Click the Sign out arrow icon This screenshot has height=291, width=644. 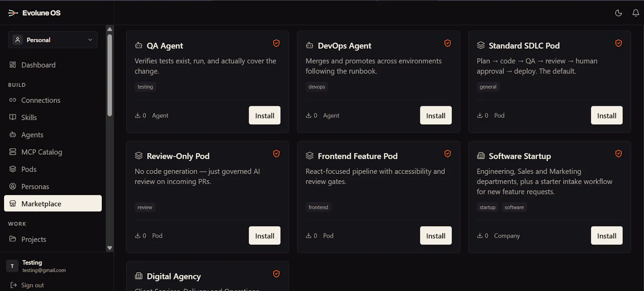pyautogui.click(x=13, y=285)
